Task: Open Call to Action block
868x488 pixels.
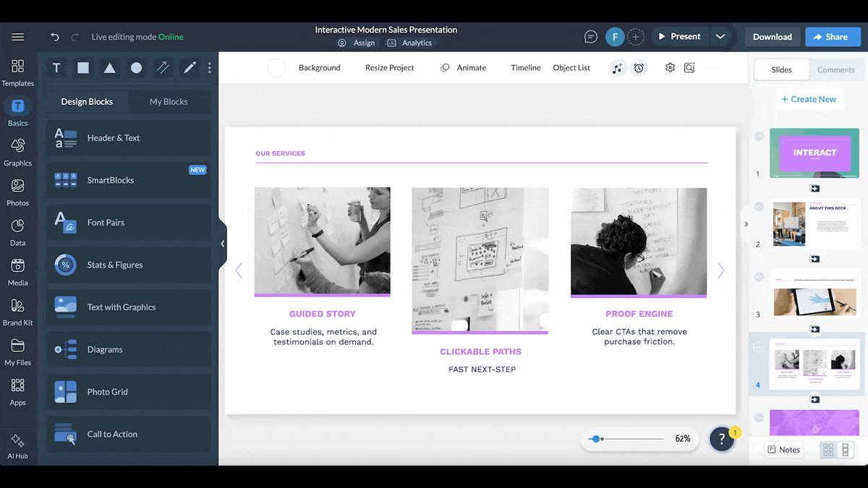Action: point(129,434)
